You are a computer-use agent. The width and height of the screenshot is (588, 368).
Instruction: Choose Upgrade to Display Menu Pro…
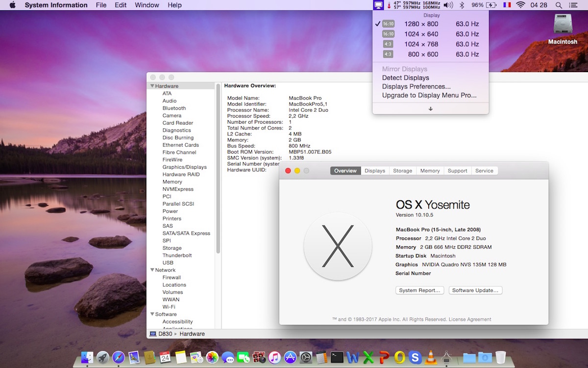click(429, 95)
